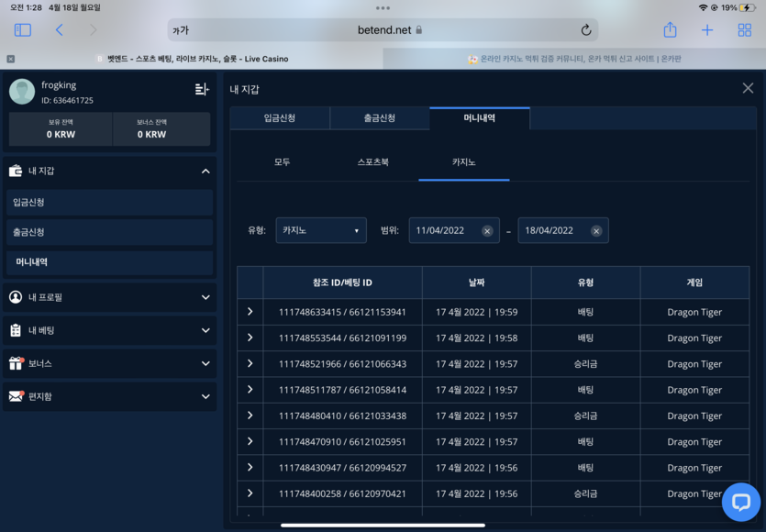Click the 날짜 column header
This screenshot has width=766, height=532.
pyautogui.click(x=476, y=283)
